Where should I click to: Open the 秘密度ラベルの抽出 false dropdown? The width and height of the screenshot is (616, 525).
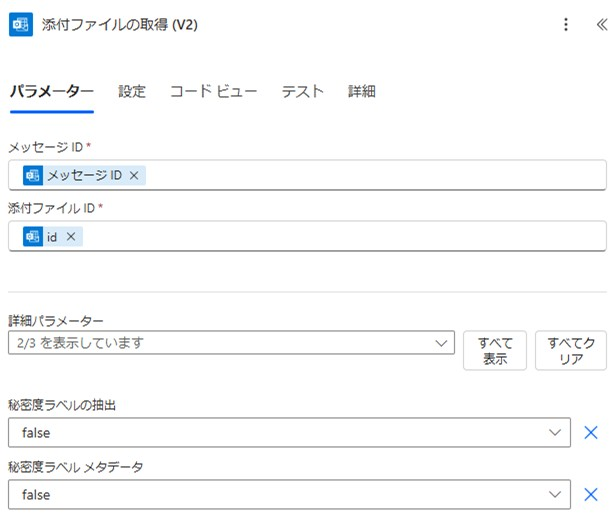tap(289, 432)
